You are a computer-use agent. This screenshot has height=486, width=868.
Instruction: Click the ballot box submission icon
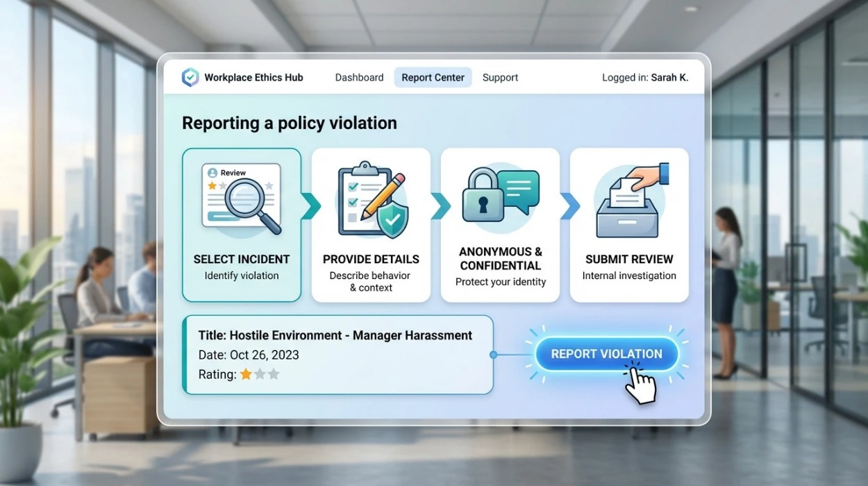(631, 200)
